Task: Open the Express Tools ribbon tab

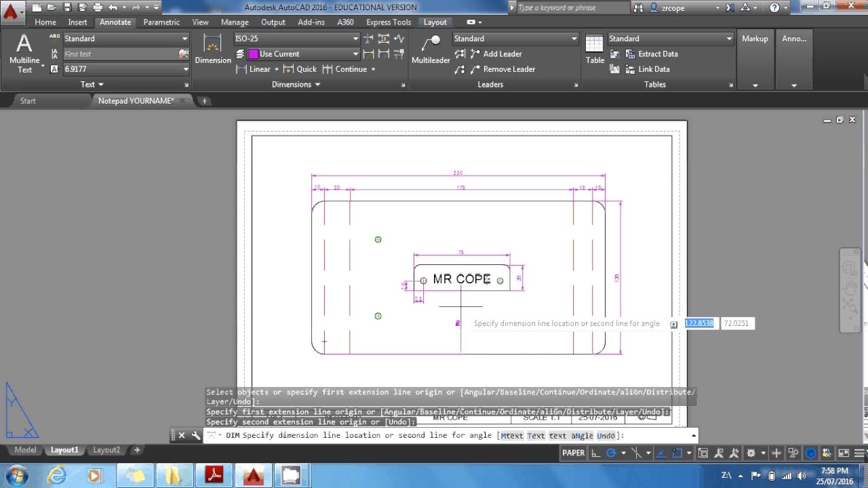Action: click(389, 22)
